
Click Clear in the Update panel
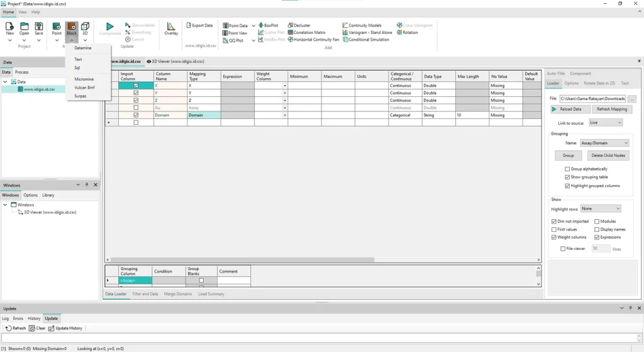[x=37, y=328]
